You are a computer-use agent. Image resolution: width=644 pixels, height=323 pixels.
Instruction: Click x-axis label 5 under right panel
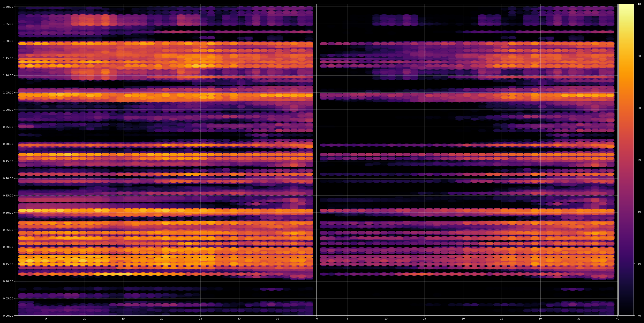click(347, 319)
